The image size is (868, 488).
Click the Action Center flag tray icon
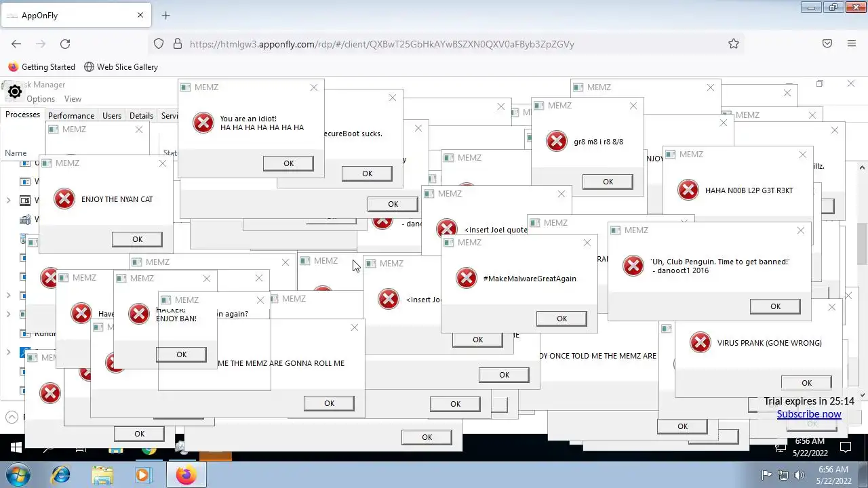click(767, 475)
